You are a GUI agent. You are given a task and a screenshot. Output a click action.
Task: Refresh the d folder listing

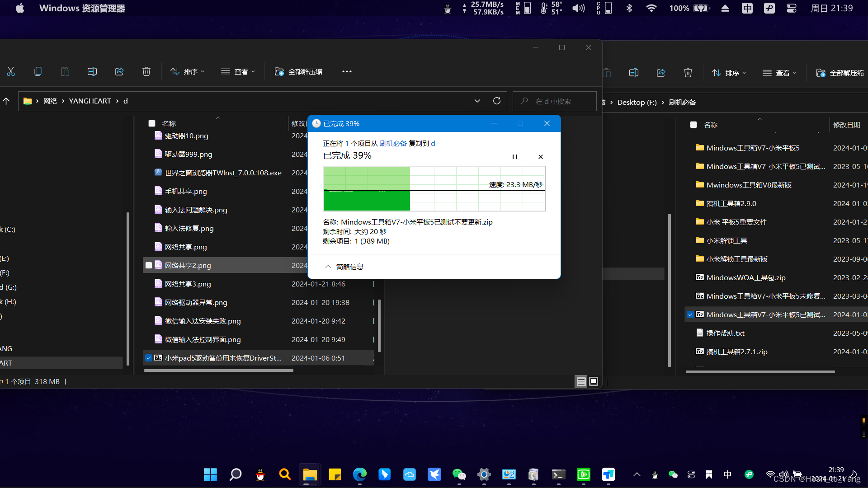497,101
